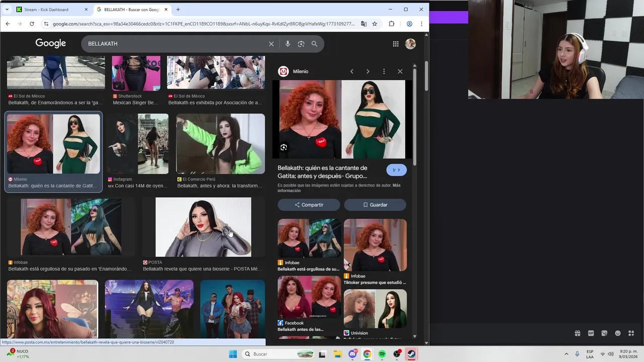Open the three-dot menu in image panel
This screenshot has height=362, width=644.
click(x=384, y=71)
